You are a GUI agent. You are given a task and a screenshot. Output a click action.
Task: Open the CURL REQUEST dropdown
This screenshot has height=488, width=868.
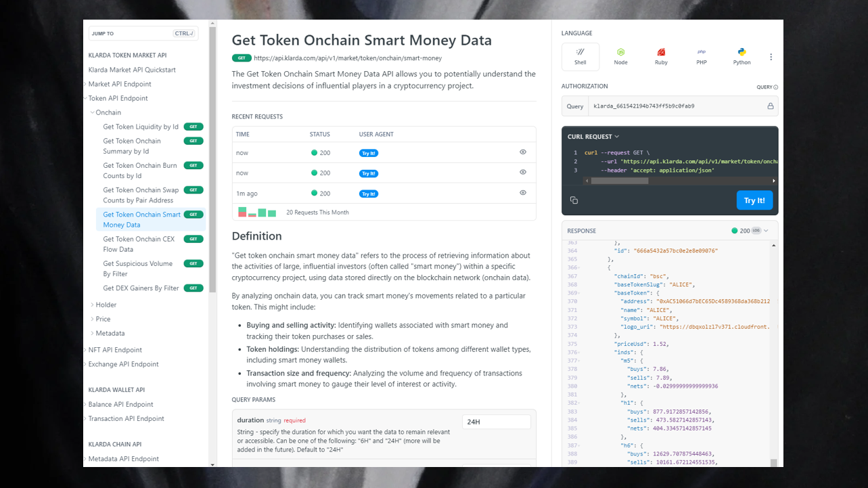coord(593,137)
